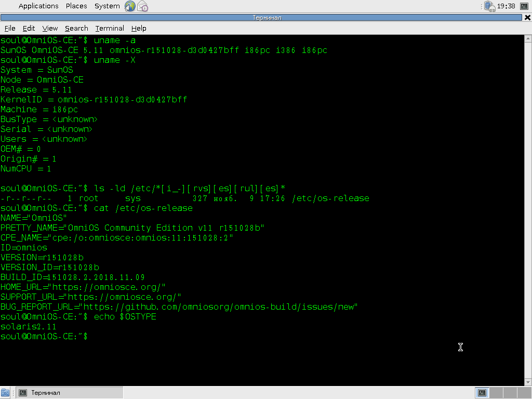The image size is (532, 399).
Task: Select the Терминал taskbar button
Action: coord(70,393)
